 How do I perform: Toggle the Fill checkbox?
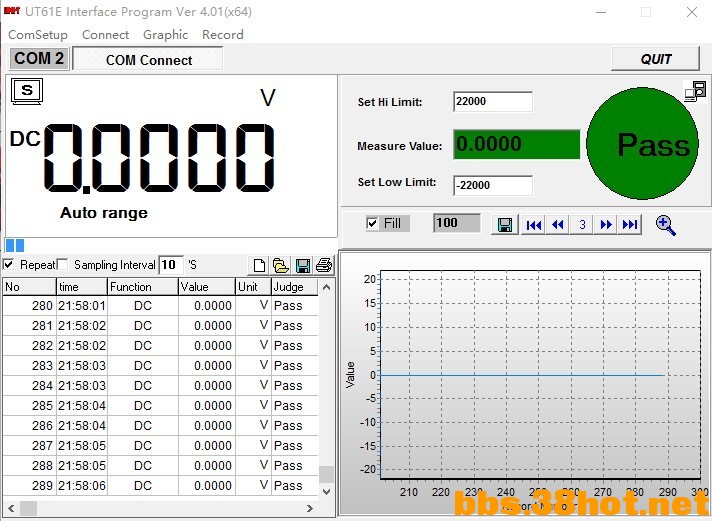pos(372,223)
